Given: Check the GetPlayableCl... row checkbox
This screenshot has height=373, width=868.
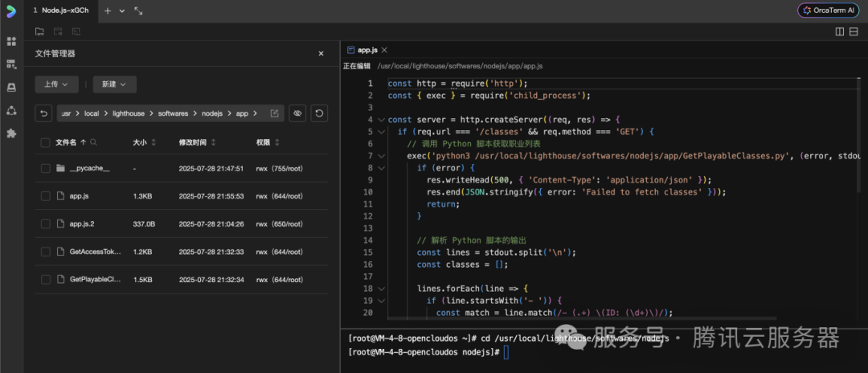Looking at the screenshot, I should [45, 280].
